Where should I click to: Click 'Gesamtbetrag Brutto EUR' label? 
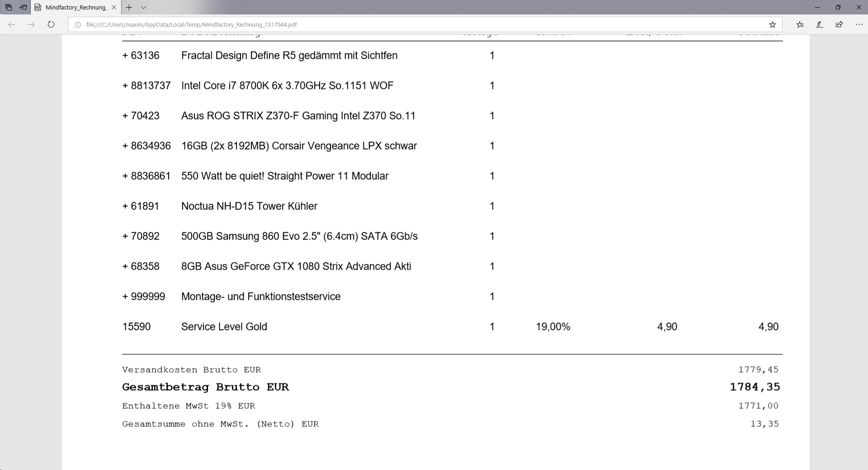206,387
